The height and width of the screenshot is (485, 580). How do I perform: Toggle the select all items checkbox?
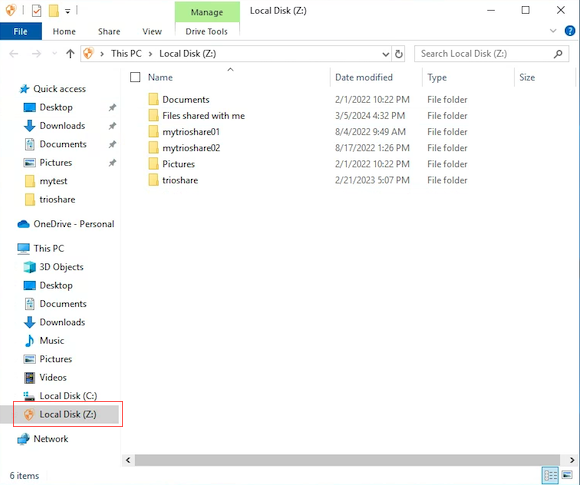(135, 77)
